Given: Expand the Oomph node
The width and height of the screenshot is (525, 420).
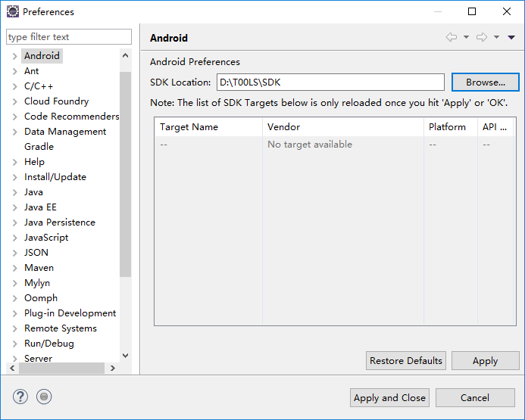Looking at the screenshot, I should point(14,298).
